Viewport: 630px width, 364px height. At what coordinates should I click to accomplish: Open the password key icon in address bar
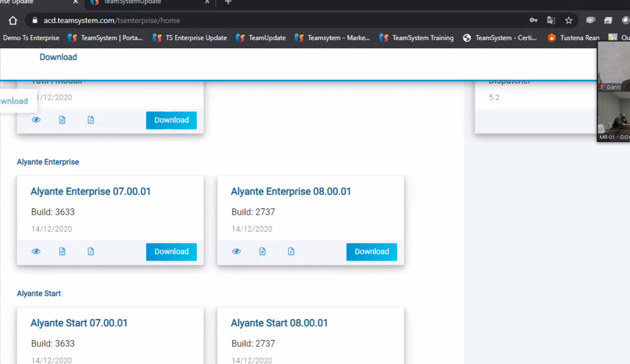[x=533, y=20]
